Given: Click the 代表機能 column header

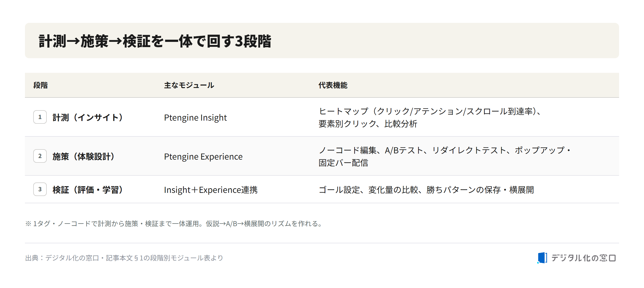Looking at the screenshot, I should coord(333,85).
